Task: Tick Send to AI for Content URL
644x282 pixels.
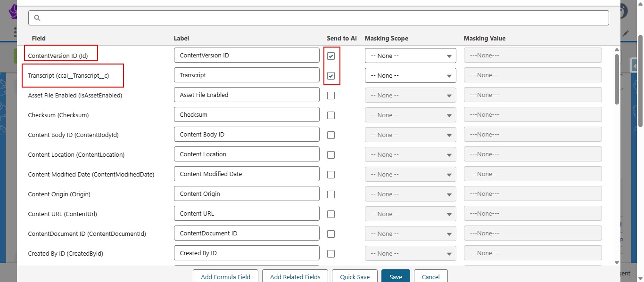Action: click(x=331, y=214)
